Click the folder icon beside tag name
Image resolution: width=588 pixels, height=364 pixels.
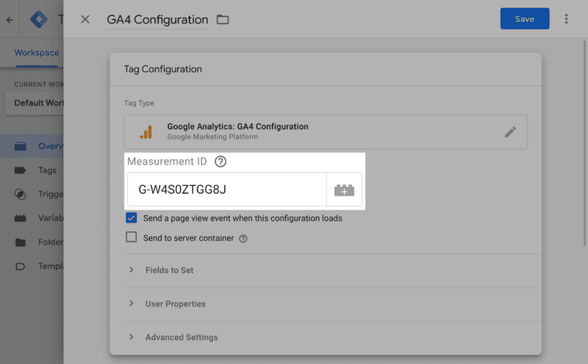coord(223,20)
